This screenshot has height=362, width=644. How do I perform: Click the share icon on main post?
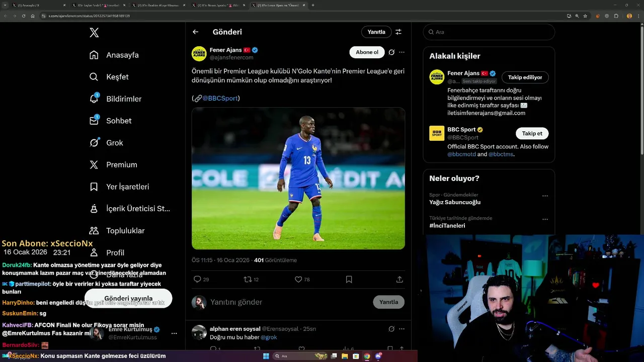click(399, 279)
